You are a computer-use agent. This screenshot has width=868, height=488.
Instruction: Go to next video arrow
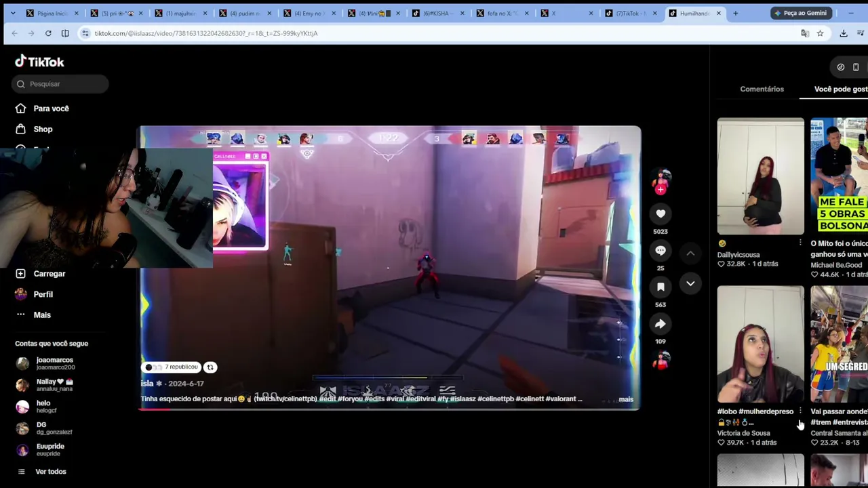(690, 283)
